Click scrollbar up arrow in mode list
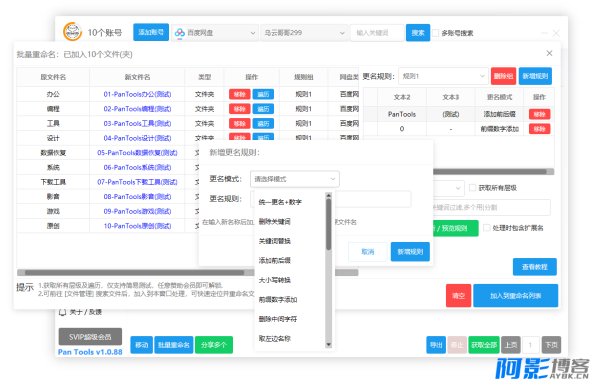The height and width of the screenshot is (380, 591). [x=328, y=195]
